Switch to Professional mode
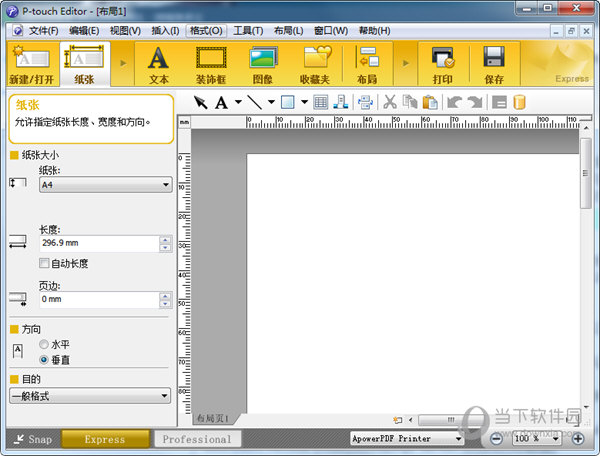This screenshot has height=456, width=600. [197, 439]
